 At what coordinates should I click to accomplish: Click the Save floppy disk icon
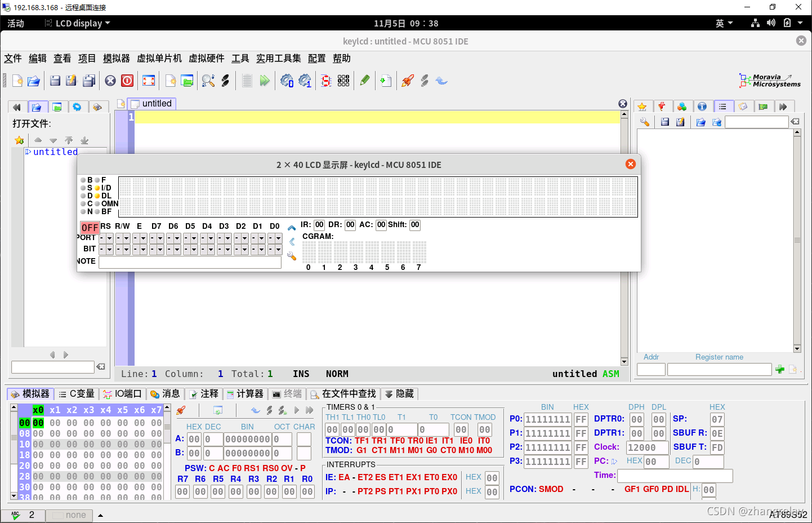point(55,81)
